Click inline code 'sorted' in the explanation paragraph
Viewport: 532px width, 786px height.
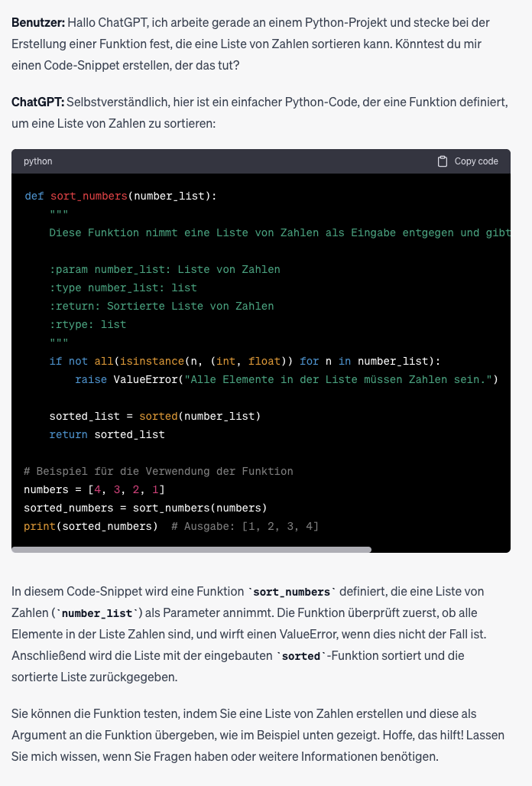tap(301, 656)
